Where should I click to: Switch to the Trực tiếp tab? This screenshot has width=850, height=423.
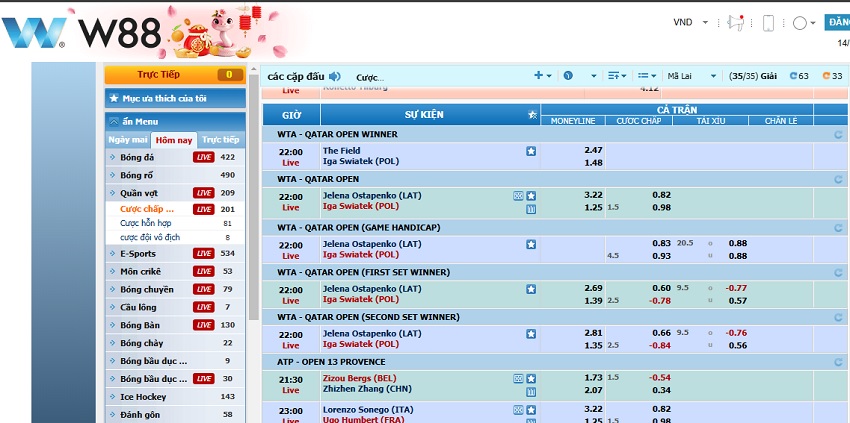(221, 140)
